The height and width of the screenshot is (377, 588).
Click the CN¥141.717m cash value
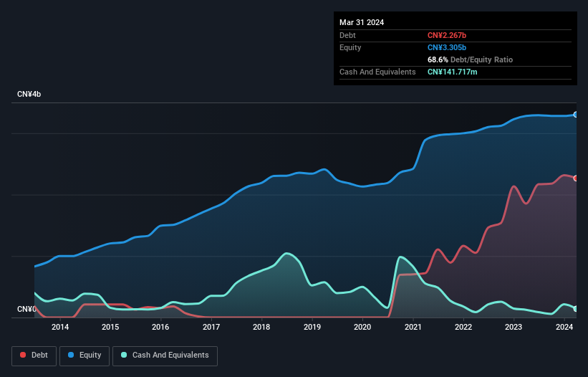point(452,72)
